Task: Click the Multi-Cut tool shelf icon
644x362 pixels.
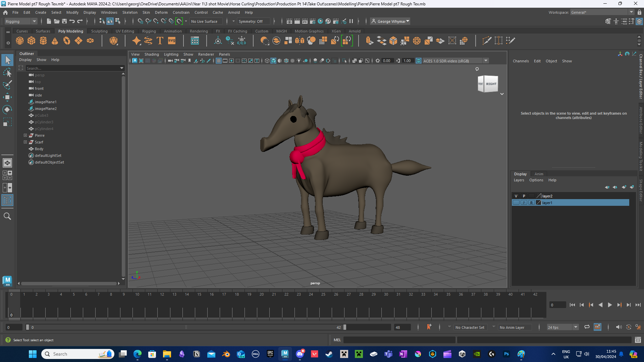Action: pos(487,41)
